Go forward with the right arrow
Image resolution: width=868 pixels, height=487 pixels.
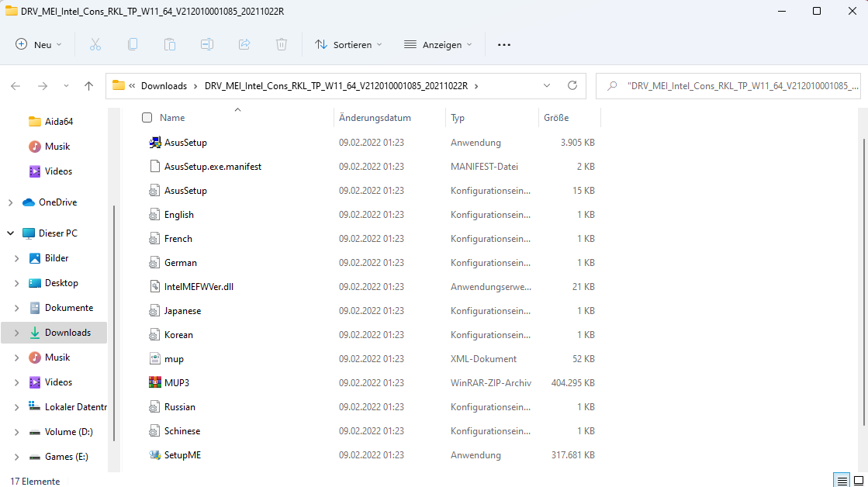(43, 86)
